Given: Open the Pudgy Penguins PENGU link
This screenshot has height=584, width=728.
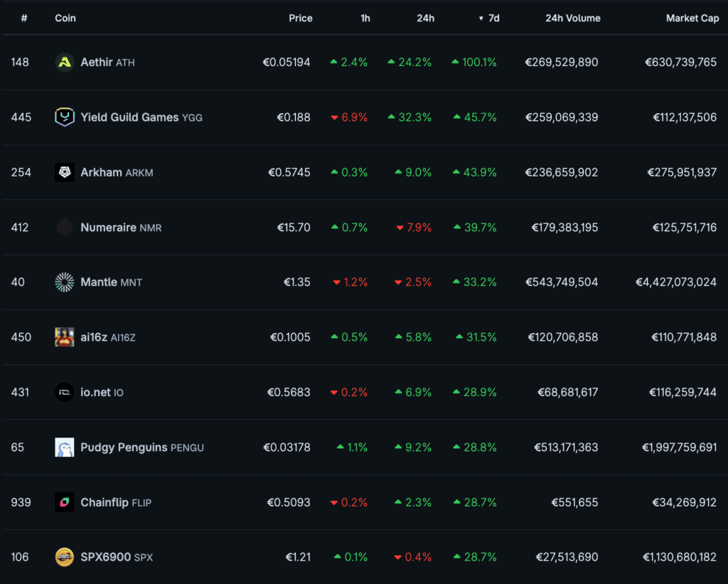Looking at the screenshot, I should (x=142, y=447).
